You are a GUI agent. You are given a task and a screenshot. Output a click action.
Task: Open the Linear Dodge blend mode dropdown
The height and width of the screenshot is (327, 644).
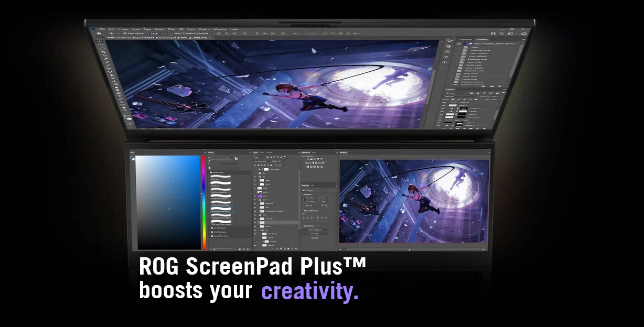(262, 161)
